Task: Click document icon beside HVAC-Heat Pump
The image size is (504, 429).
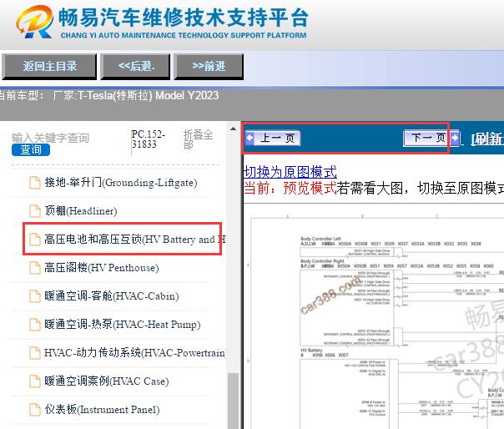Action: point(35,324)
